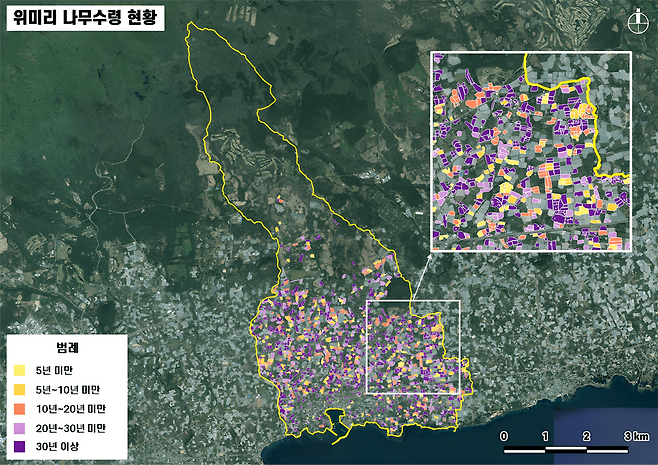Open the enlarged inset map
Image resolution: width=658 pixels, height=465 pixels.
[x=531, y=151]
